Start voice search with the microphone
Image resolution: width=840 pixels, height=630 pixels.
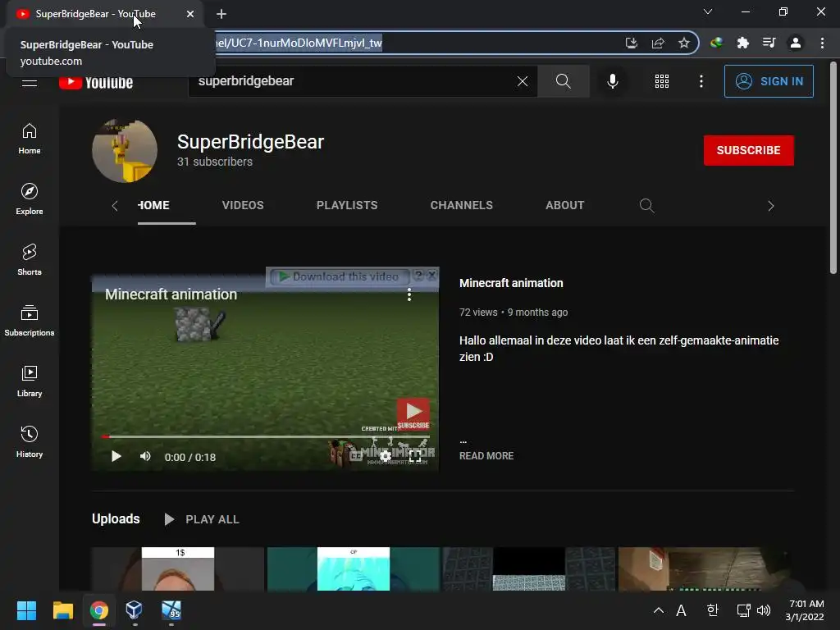tap(612, 81)
